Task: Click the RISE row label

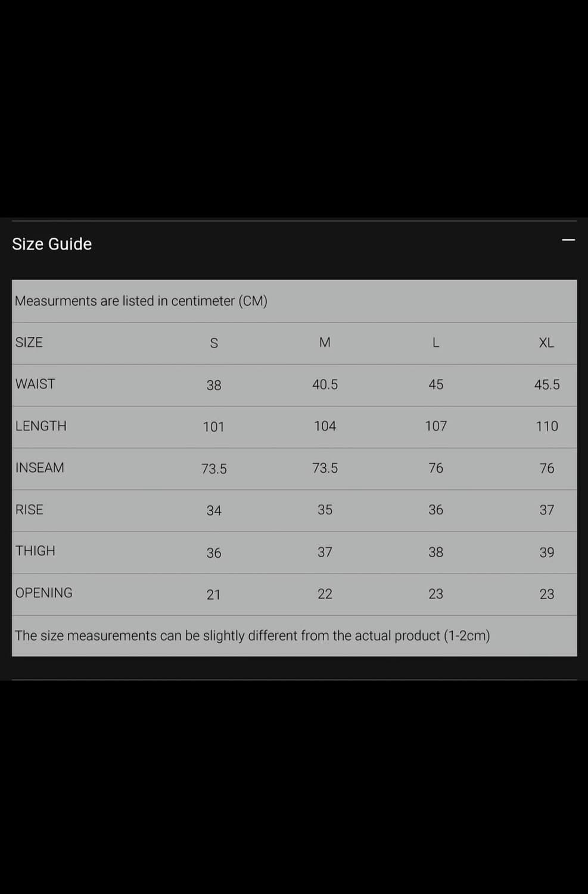Action: click(x=29, y=510)
